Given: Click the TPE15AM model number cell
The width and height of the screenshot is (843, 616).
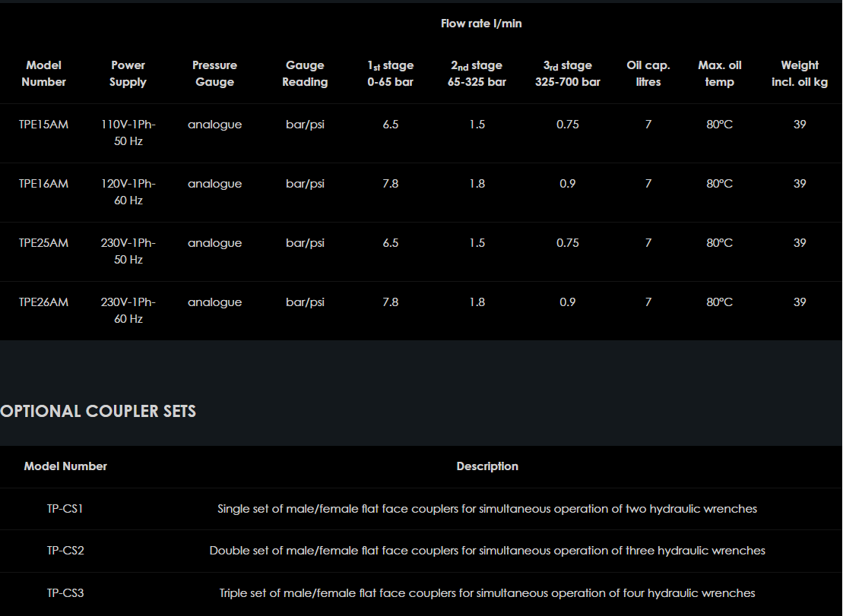Looking at the screenshot, I should pyautogui.click(x=43, y=125).
